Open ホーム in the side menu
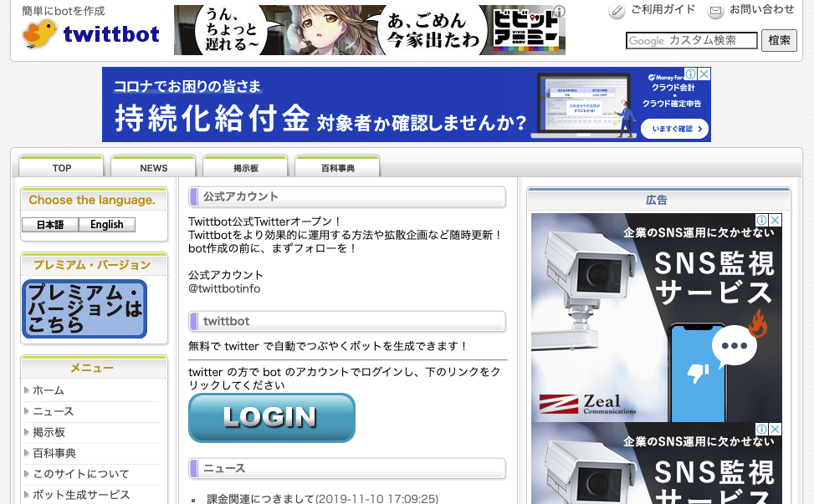Viewport: 814px width, 504px height. [x=49, y=390]
